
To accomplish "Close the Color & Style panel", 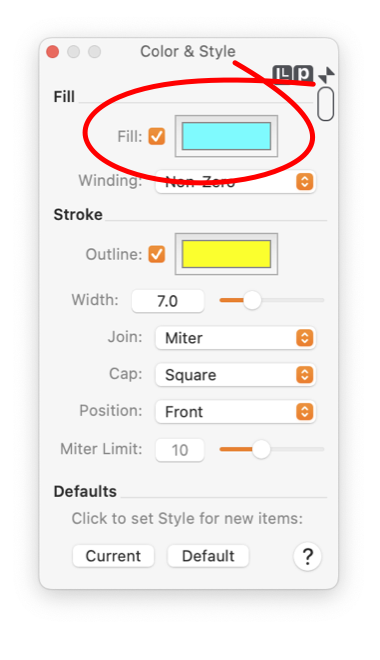I will pyautogui.click(x=53, y=52).
